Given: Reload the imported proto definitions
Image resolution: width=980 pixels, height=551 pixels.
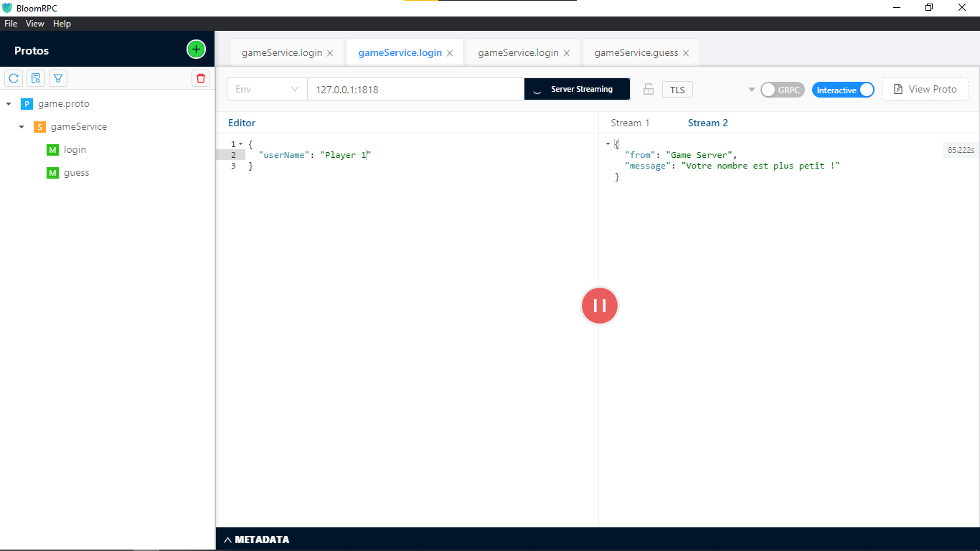Looking at the screenshot, I should pyautogui.click(x=13, y=77).
